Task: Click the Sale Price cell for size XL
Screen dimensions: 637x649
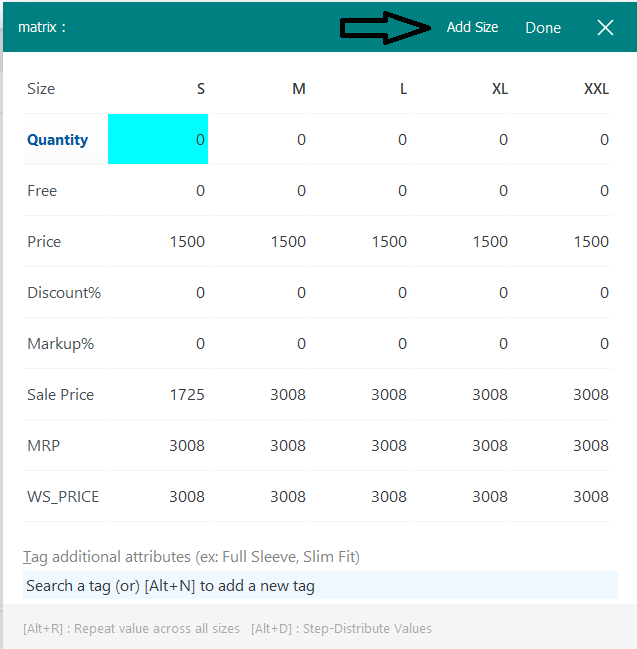Action: pos(461,394)
